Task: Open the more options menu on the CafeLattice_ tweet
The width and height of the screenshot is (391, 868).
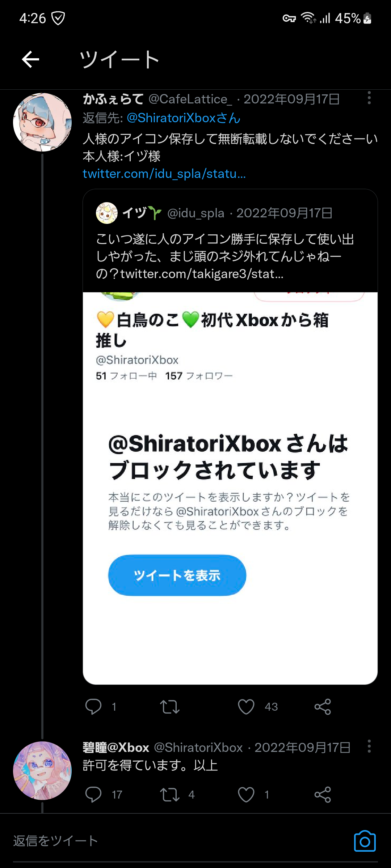Action: pos(369,98)
